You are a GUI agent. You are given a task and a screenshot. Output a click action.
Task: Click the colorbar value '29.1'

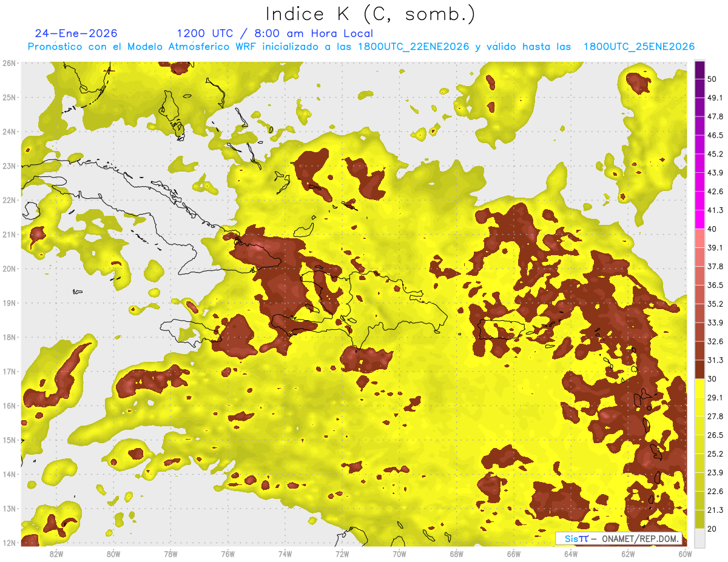tap(715, 398)
